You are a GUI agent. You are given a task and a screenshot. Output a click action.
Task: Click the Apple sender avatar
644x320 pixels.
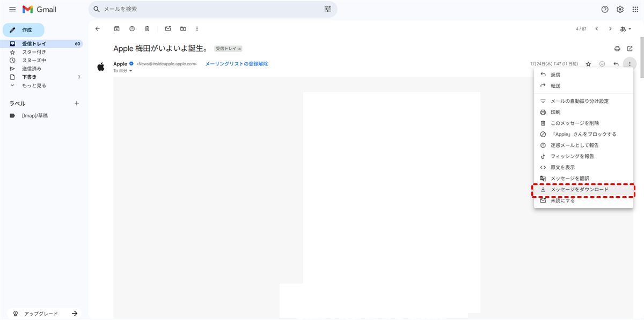pyautogui.click(x=100, y=66)
